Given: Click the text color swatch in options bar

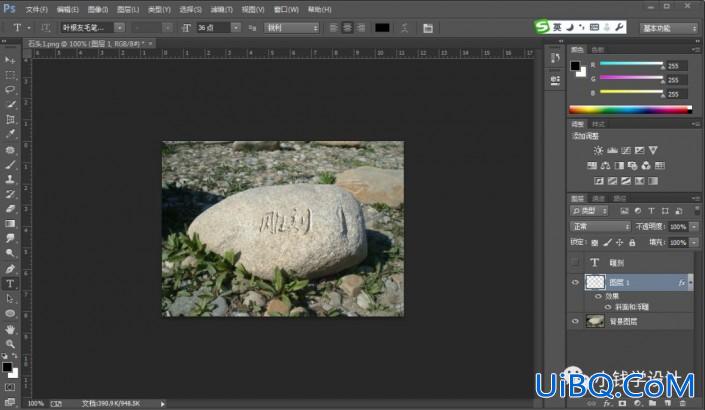Looking at the screenshot, I should [x=382, y=28].
